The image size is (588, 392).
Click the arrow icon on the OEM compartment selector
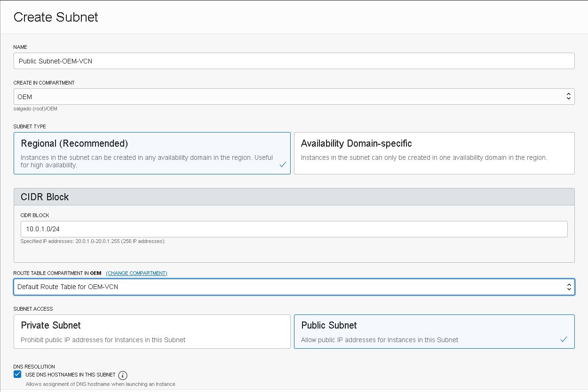tap(568, 97)
